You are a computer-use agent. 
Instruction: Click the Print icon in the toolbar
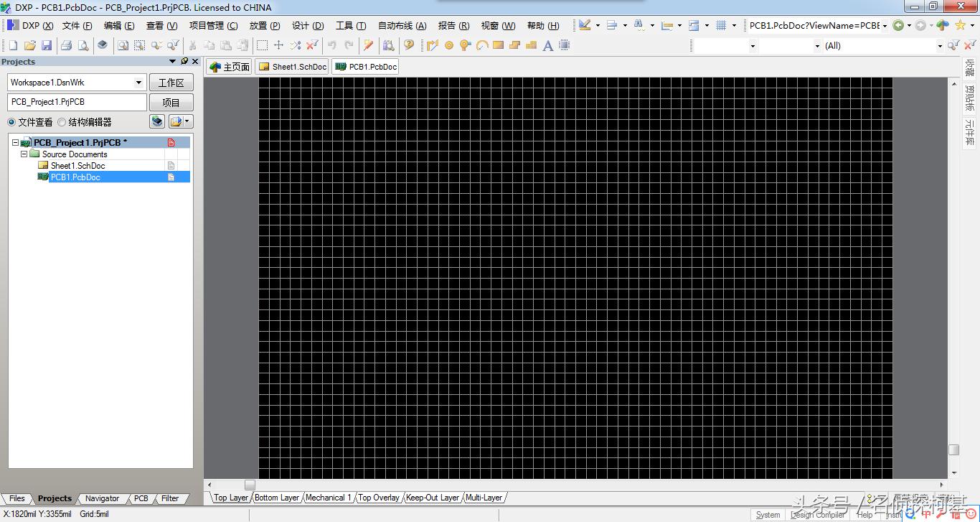(x=66, y=45)
